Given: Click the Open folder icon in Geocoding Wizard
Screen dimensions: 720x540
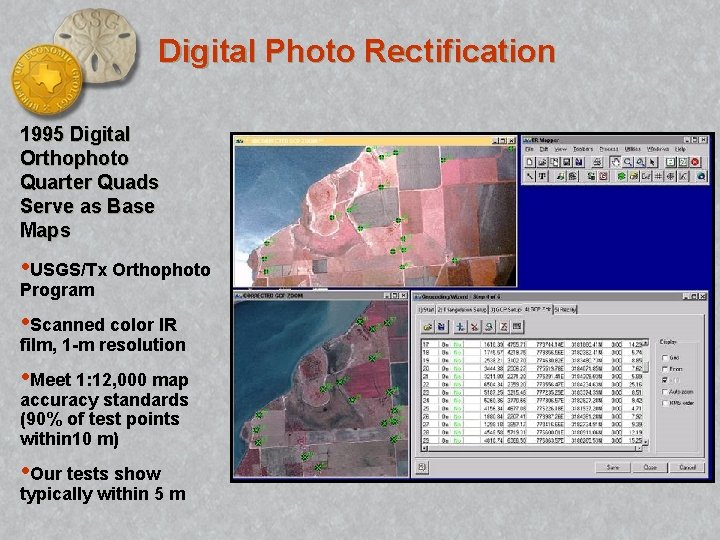Looking at the screenshot, I should (x=428, y=326).
